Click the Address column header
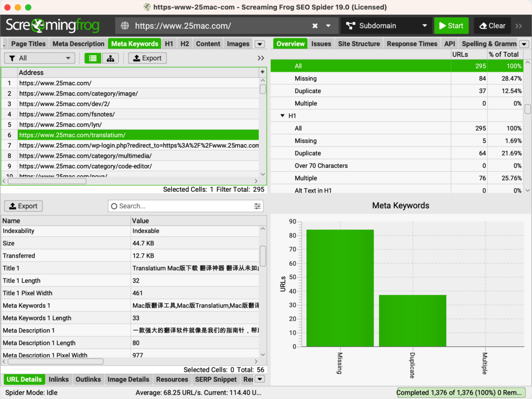This screenshot has width=532, height=399. pos(139,72)
